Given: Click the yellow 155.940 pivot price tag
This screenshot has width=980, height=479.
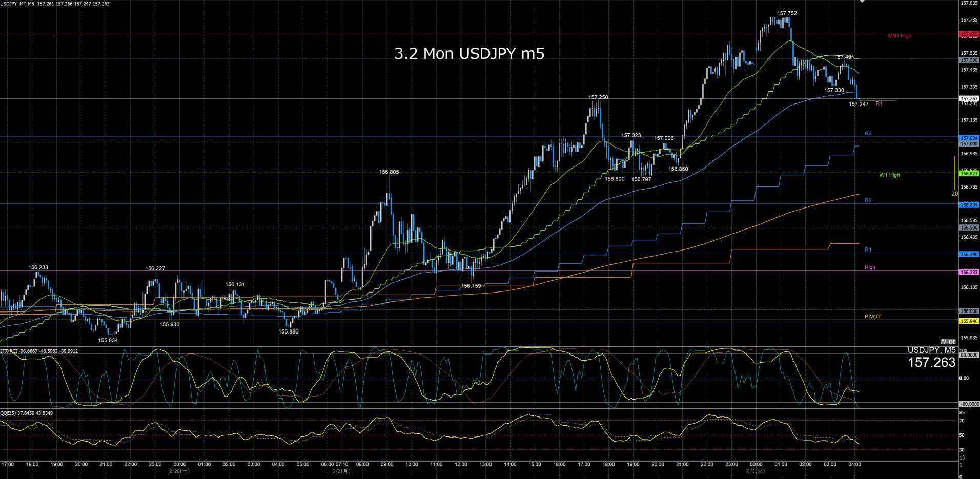Looking at the screenshot, I should [x=969, y=321].
